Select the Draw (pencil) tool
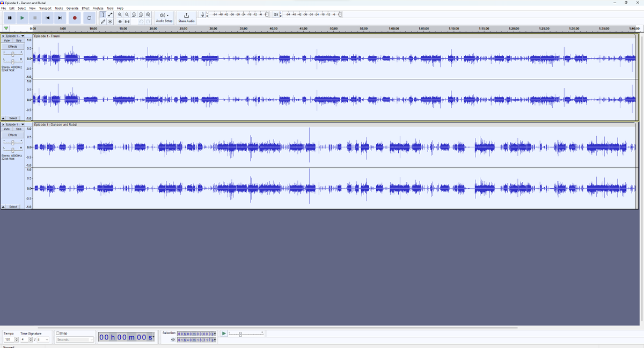Screen dimensions: 644x348 pyautogui.click(x=103, y=21)
